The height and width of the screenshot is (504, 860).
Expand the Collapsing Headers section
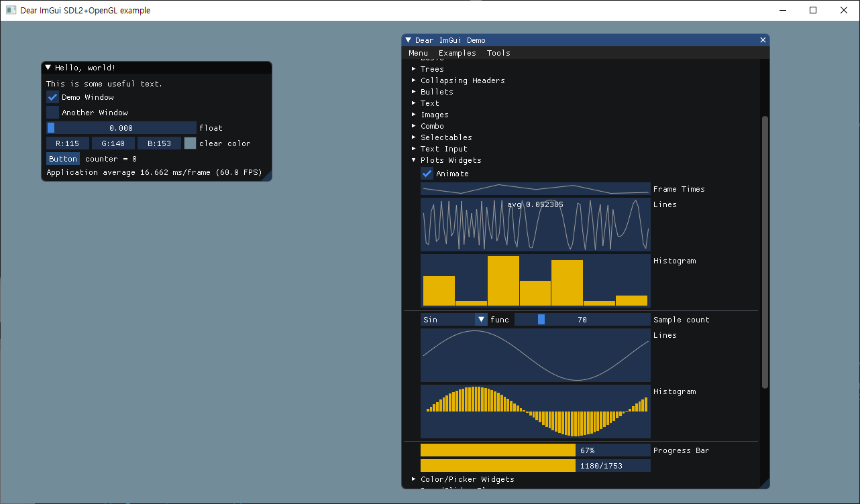pyautogui.click(x=458, y=80)
